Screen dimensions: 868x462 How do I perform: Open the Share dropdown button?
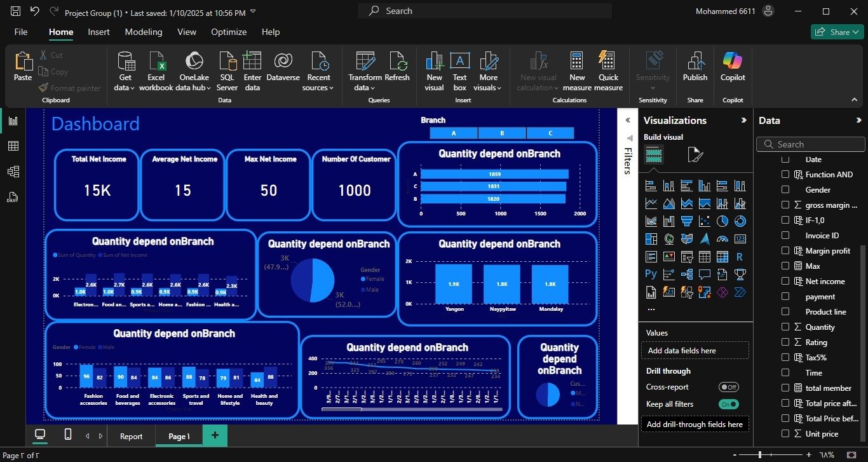point(837,32)
